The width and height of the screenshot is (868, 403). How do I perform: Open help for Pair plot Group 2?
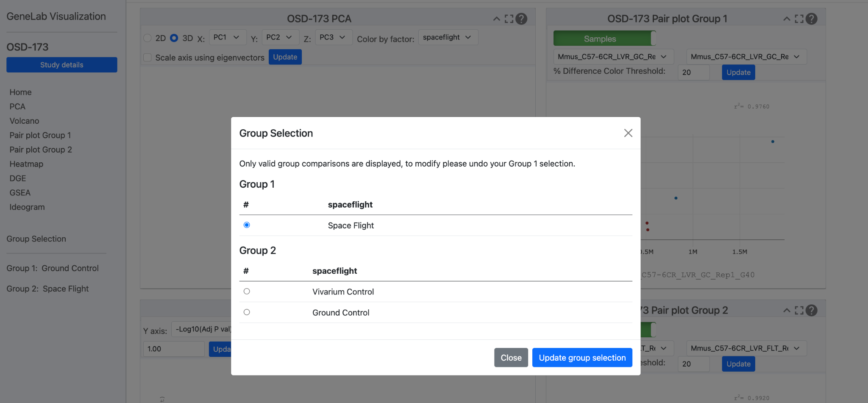click(x=811, y=310)
